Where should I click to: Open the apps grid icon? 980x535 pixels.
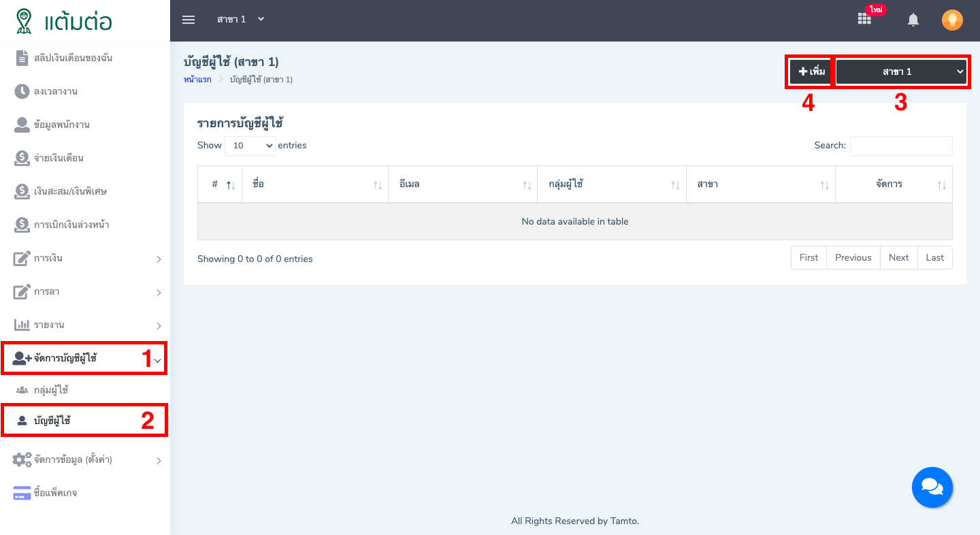point(864,20)
